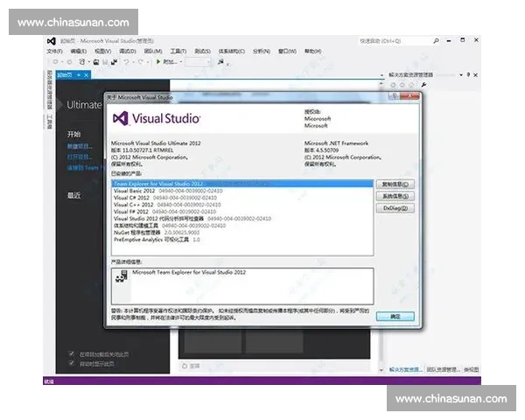Screen dimensions: 525x420
Task: Open the start debugging target dropdown arrow
Action: pos(181,62)
